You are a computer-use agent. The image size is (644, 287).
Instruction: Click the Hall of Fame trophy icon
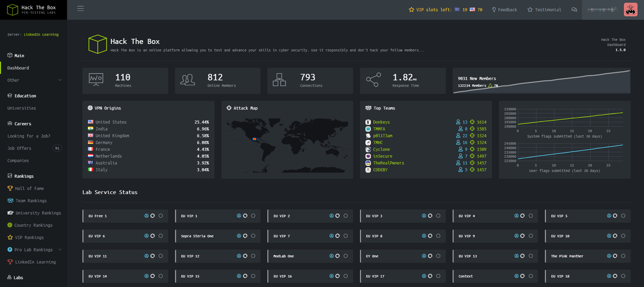(x=10, y=188)
